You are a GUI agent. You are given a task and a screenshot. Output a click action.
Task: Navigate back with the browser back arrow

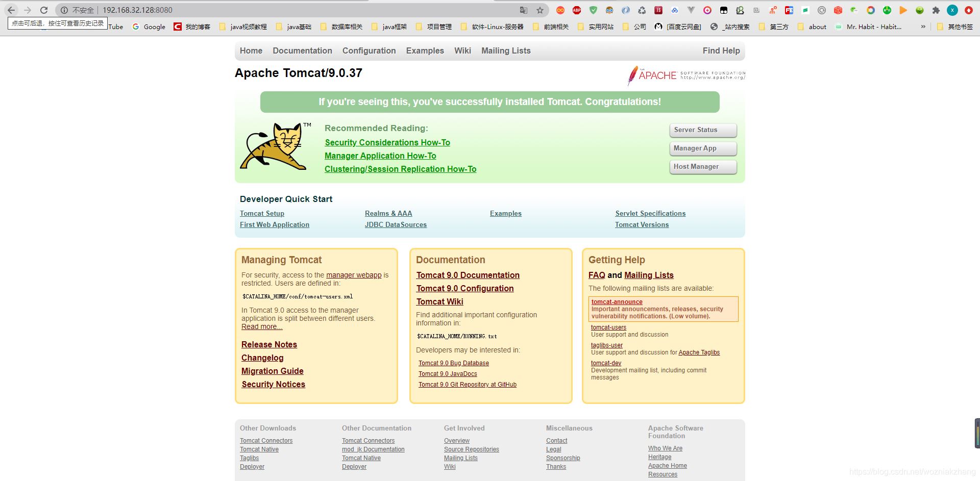(x=11, y=10)
